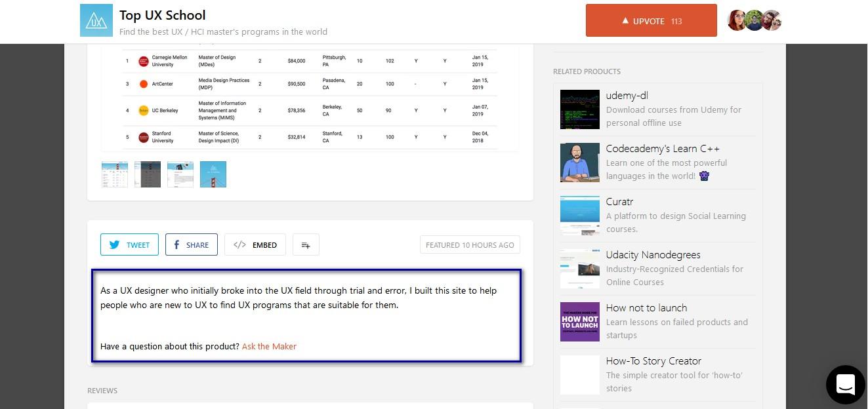The image size is (868, 409).
Task: Share the product via Tweet button
Action: [129, 244]
